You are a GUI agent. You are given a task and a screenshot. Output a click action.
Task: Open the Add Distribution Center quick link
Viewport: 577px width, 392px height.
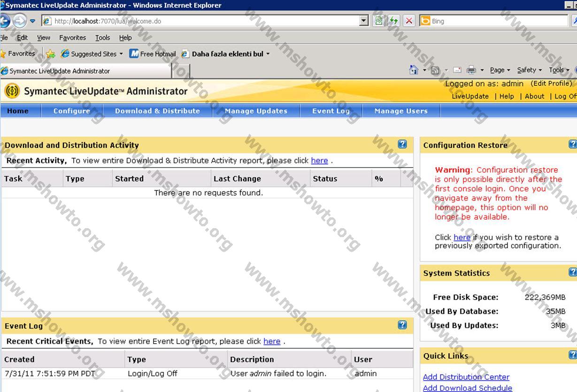pos(466,377)
